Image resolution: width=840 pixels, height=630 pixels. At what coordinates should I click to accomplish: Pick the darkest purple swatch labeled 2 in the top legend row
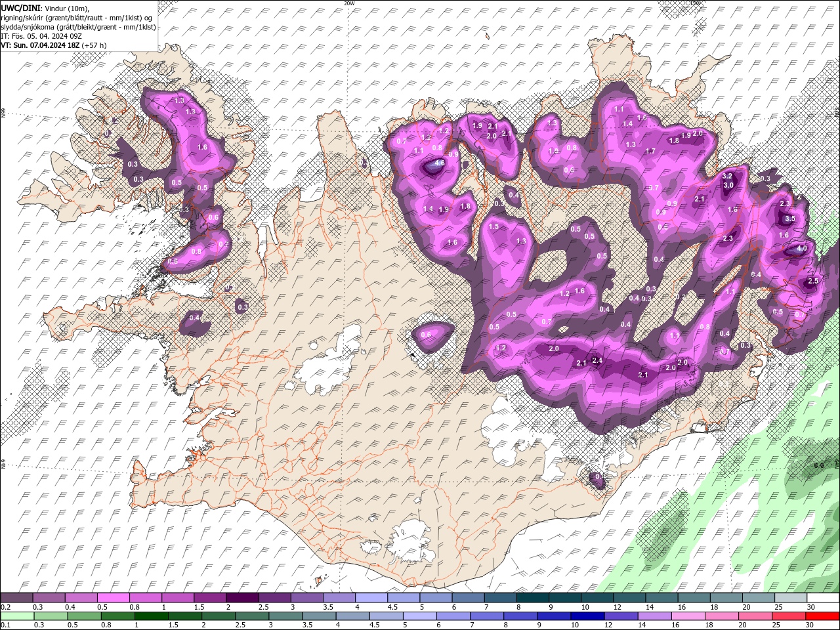pyautogui.click(x=241, y=598)
